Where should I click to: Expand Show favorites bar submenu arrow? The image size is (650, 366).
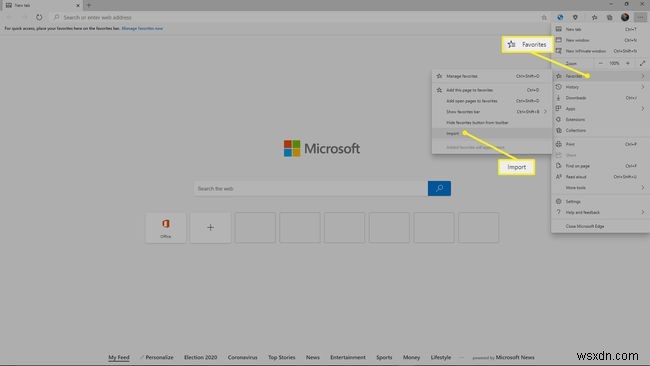546,111
